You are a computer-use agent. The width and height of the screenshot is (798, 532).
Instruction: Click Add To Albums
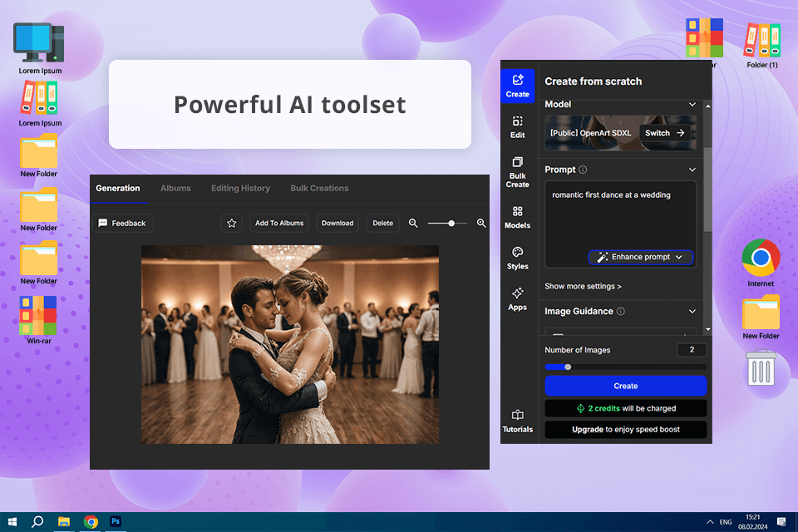pos(279,223)
